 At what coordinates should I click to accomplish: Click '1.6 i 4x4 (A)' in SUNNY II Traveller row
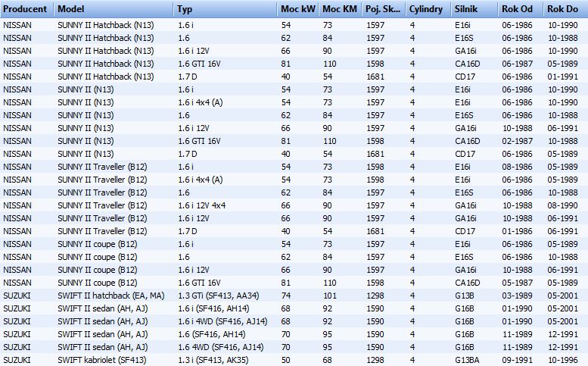pyautogui.click(x=201, y=180)
